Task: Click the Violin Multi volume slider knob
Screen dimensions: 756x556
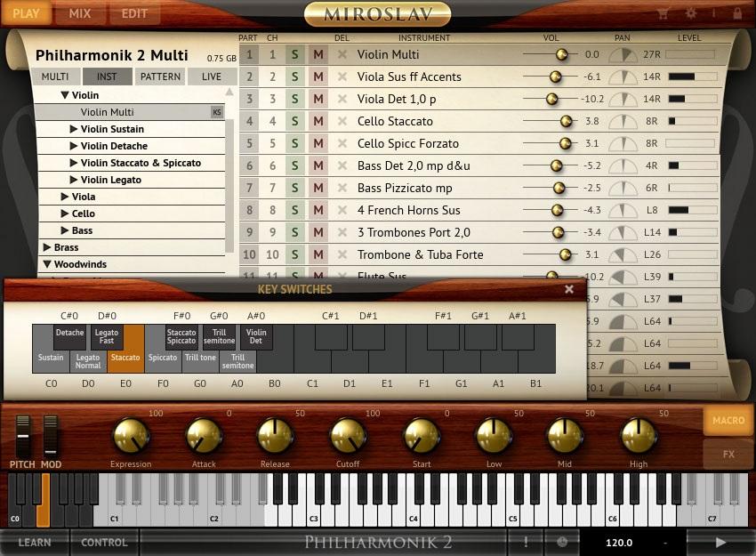Action: click(561, 54)
